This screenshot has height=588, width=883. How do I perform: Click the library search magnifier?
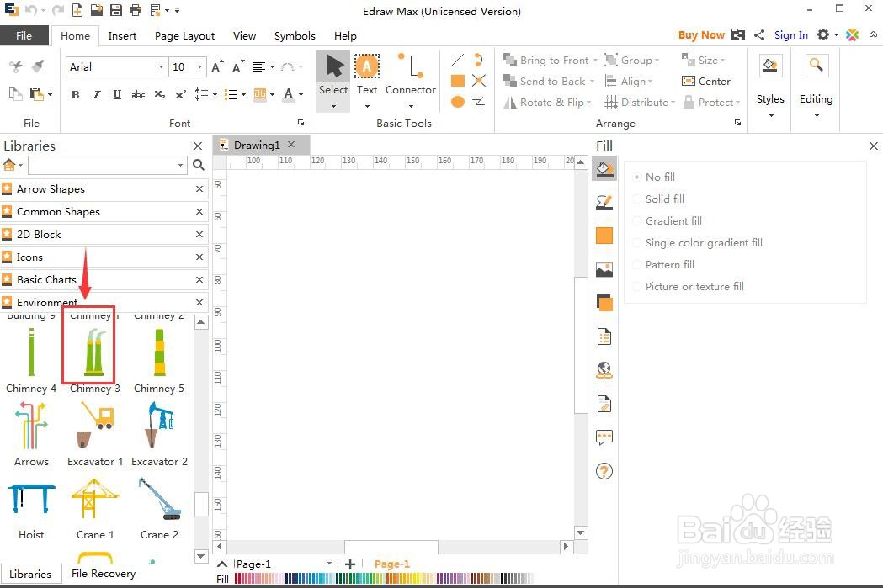coord(198,165)
